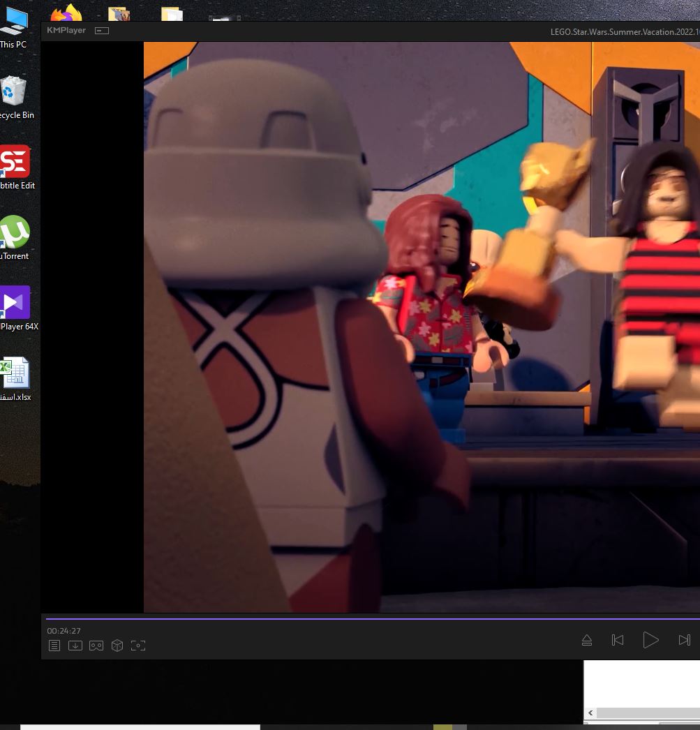Skip to the next track
This screenshot has width=700, height=730.
pyautogui.click(x=684, y=640)
